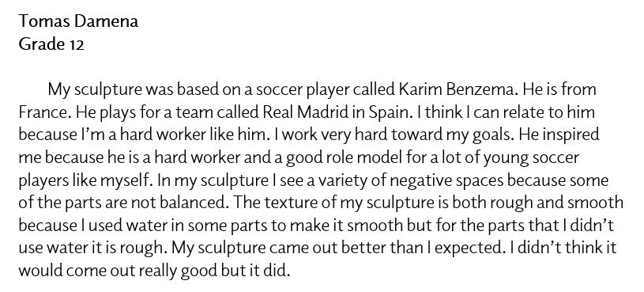Click the name Karim Benzema

pos(456,89)
